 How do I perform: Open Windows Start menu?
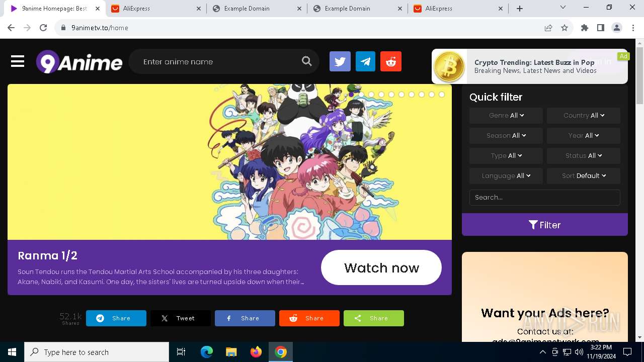point(12,352)
